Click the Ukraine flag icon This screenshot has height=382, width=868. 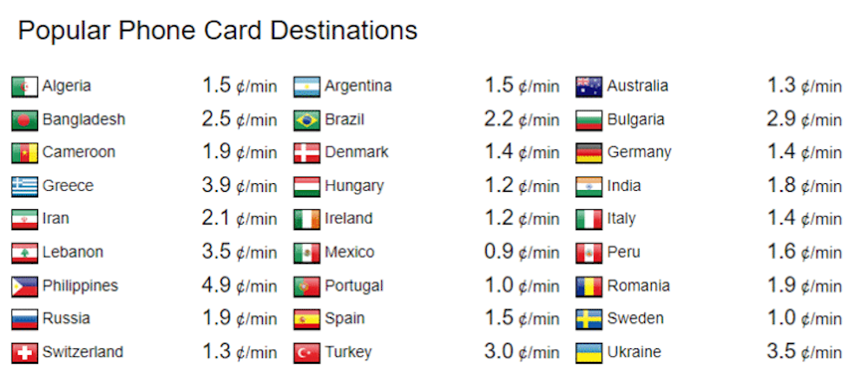pyautogui.click(x=589, y=352)
